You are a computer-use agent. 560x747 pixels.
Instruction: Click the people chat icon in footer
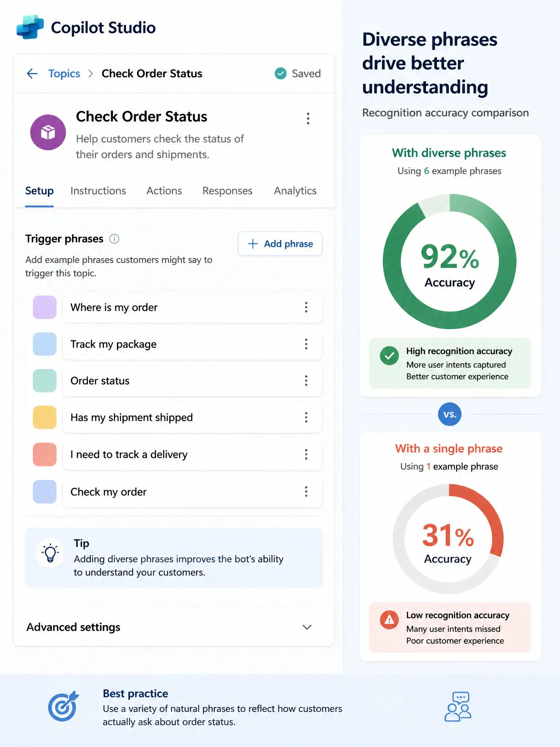click(x=458, y=707)
